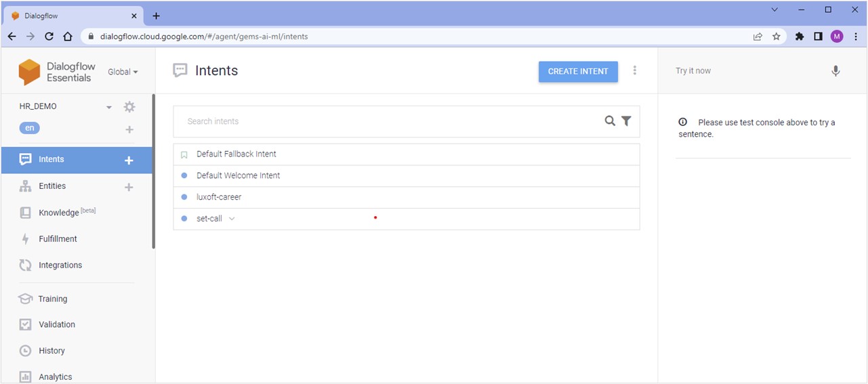This screenshot has height=384, width=868.
Task: Add a new entity via sidebar plus icon
Action: [x=129, y=187]
